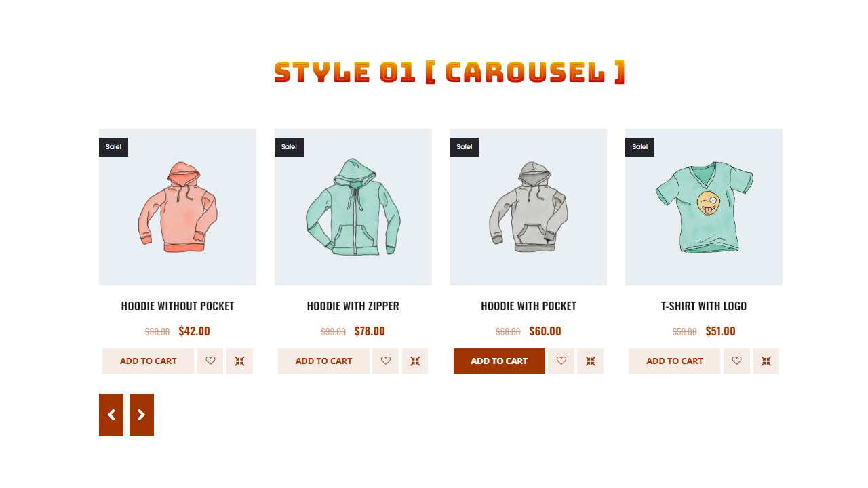Open T-Shirt With Logo product title
Screen dimensions: 868x488
point(704,306)
